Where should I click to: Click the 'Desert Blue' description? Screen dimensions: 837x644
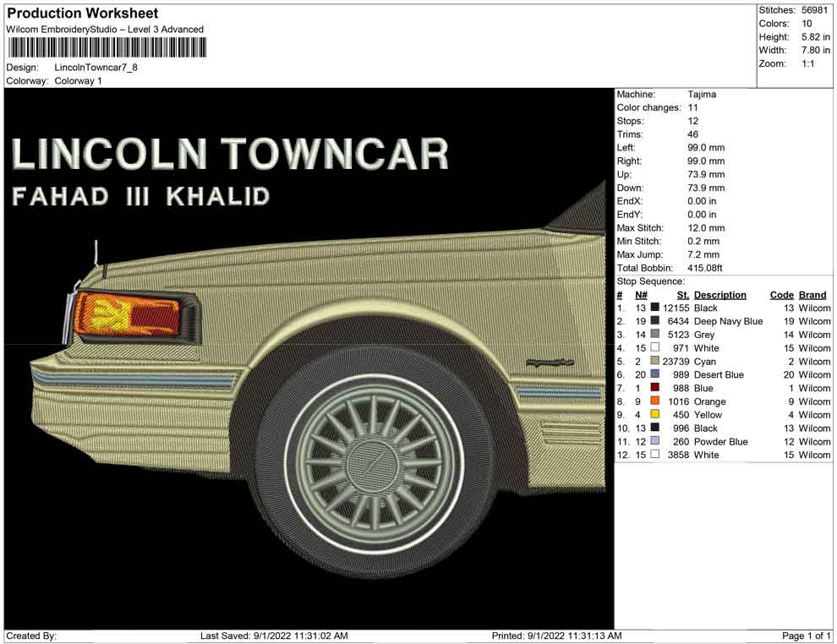pyautogui.click(x=719, y=374)
